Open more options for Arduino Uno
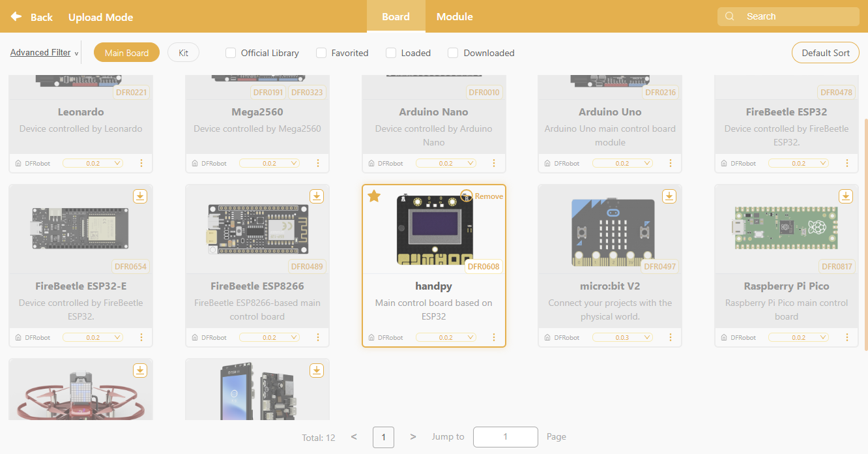Image resolution: width=868 pixels, height=454 pixels. point(671,163)
